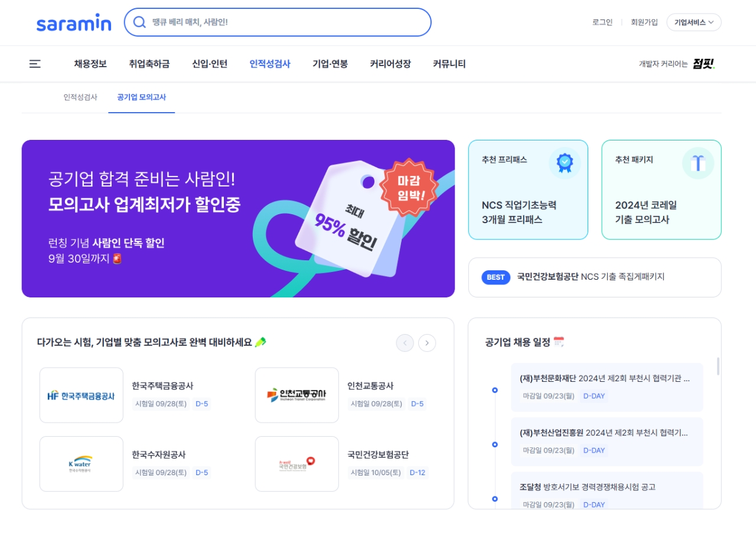The height and width of the screenshot is (540, 756).
Task: Open the 95% discount promotional banner
Action: click(238, 218)
